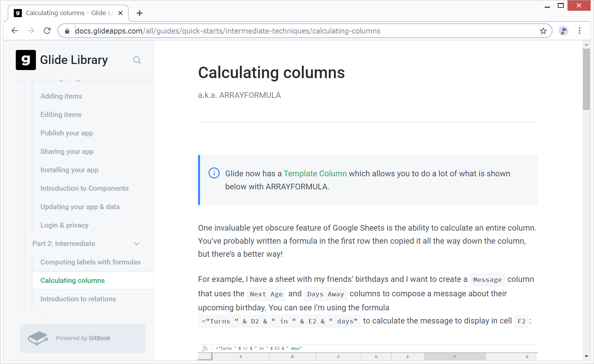Open Updating your app & data
594x364 pixels.
pyautogui.click(x=80, y=207)
